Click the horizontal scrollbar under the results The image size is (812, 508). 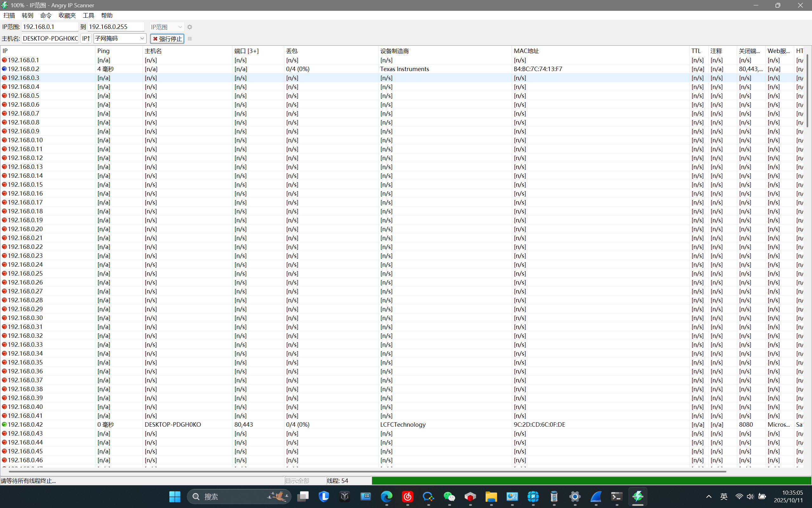click(367, 472)
